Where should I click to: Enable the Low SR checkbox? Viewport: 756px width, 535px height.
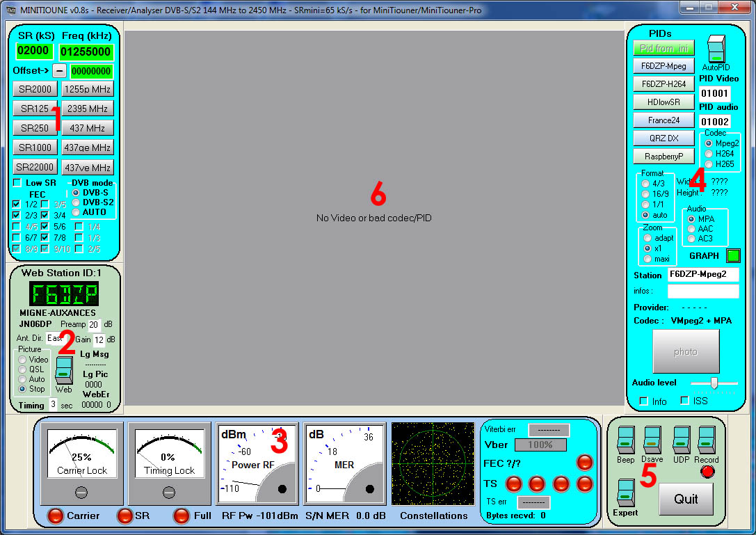[x=17, y=183]
